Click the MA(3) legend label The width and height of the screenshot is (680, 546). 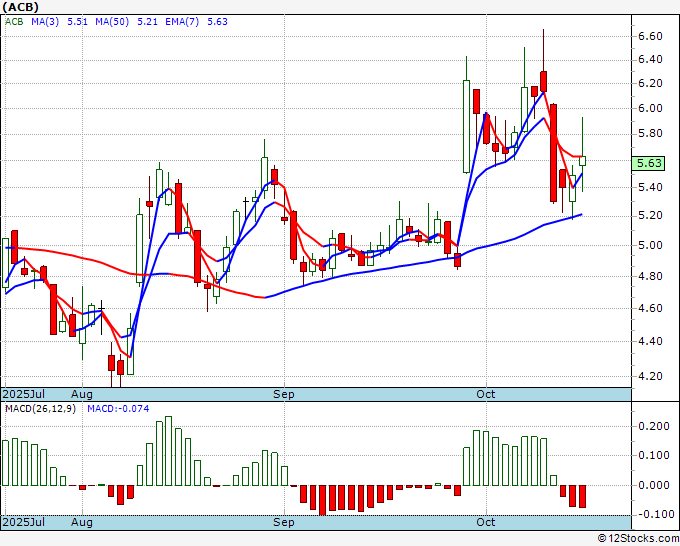pyautogui.click(x=45, y=22)
